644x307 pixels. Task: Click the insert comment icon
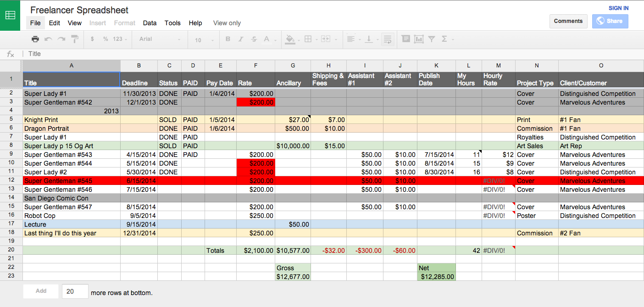(405, 39)
